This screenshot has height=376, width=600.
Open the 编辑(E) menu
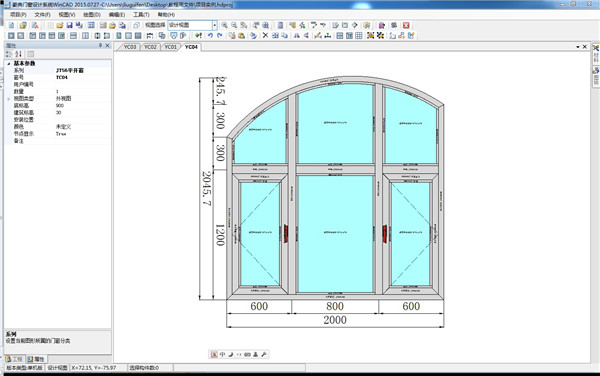[117, 15]
